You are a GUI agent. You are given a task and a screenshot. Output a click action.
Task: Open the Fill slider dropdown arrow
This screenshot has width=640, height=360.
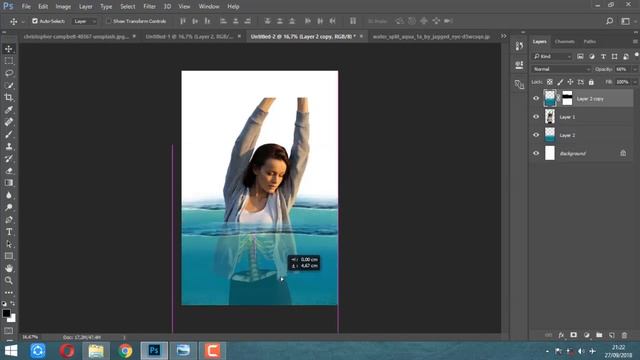pos(634,82)
